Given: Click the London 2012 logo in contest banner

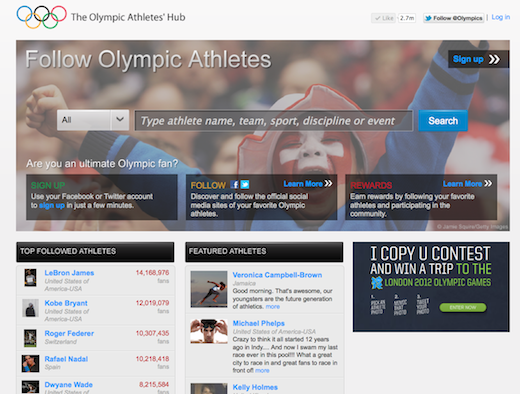Looking at the screenshot, I should point(377,283).
